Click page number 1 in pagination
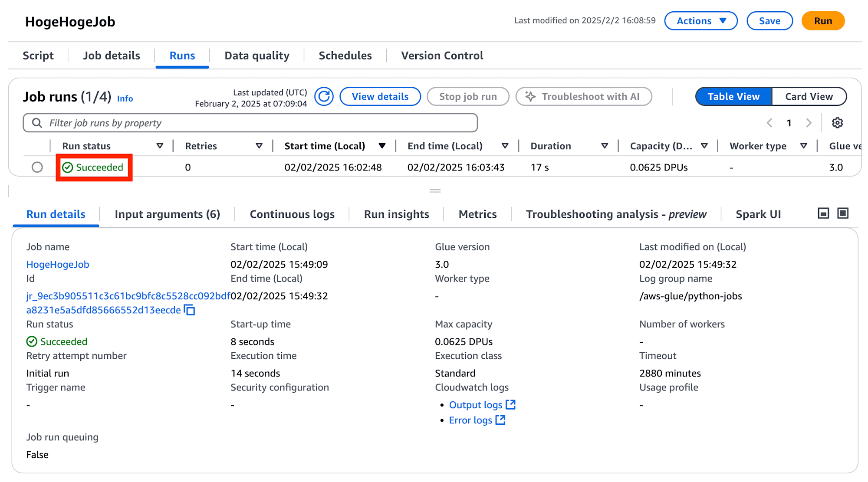This screenshot has height=482, width=868. click(x=789, y=123)
